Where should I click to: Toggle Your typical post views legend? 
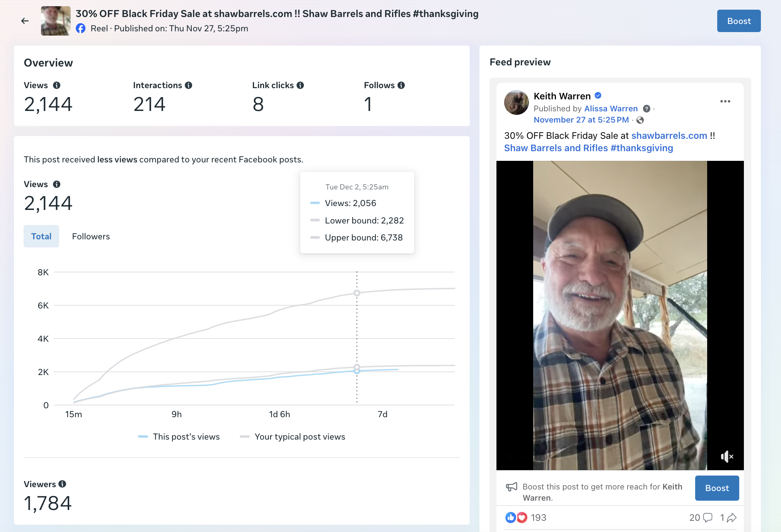[292, 437]
